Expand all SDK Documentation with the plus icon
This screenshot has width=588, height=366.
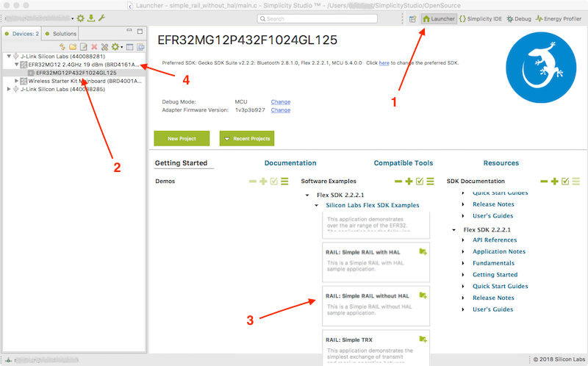click(555, 182)
